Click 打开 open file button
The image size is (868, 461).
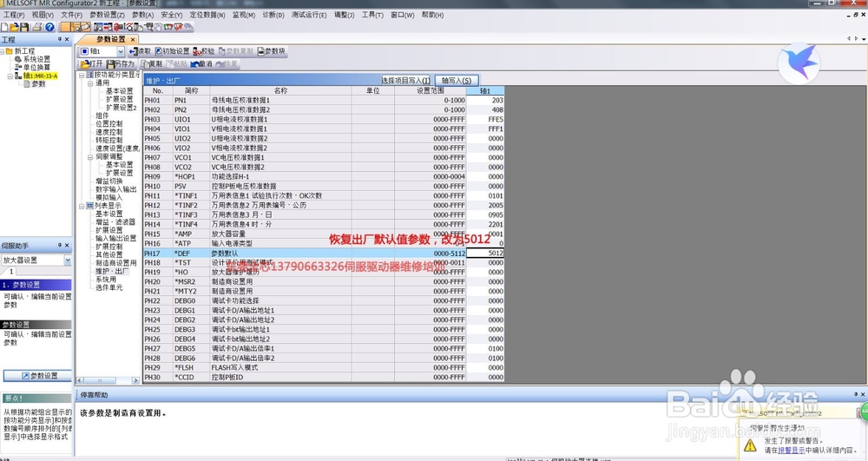[x=92, y=64]
